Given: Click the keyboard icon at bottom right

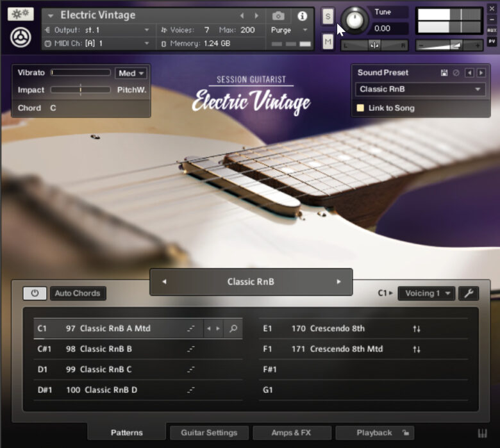Looking at the screenshot, I should click(482, 433).
